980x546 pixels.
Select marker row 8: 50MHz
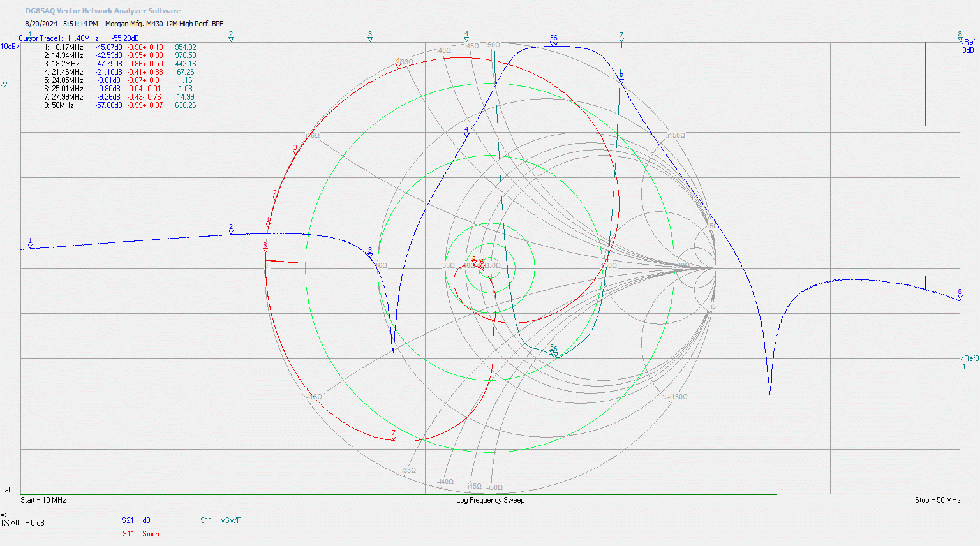120,105
